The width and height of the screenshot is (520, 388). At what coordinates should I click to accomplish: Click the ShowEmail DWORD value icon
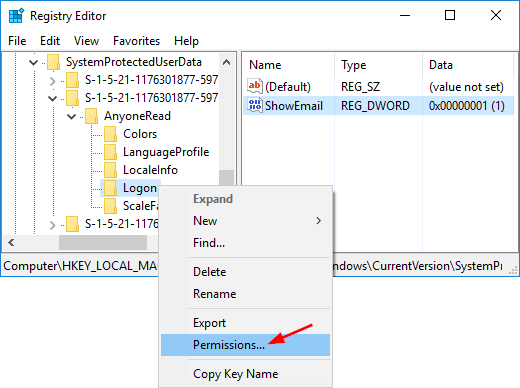click(255, 105)
